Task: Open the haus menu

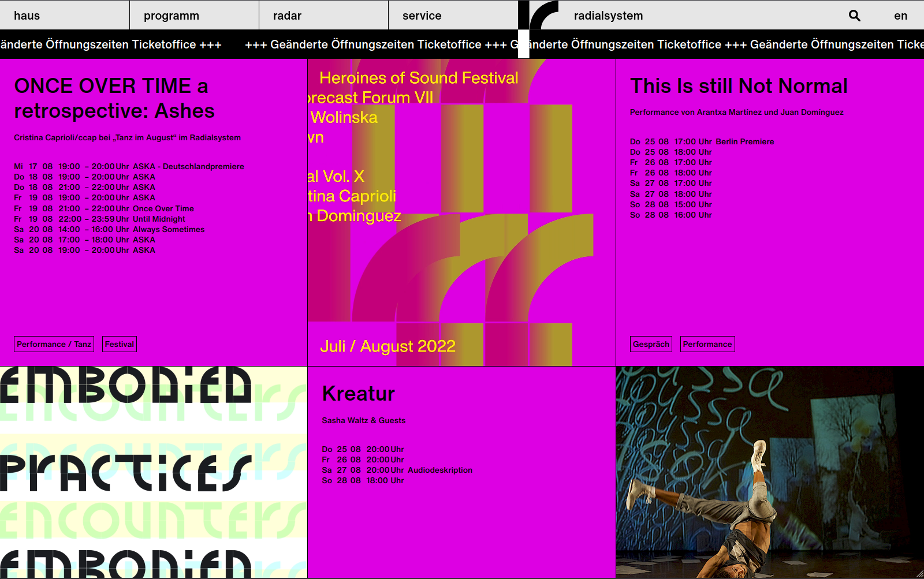Action: 27,16
